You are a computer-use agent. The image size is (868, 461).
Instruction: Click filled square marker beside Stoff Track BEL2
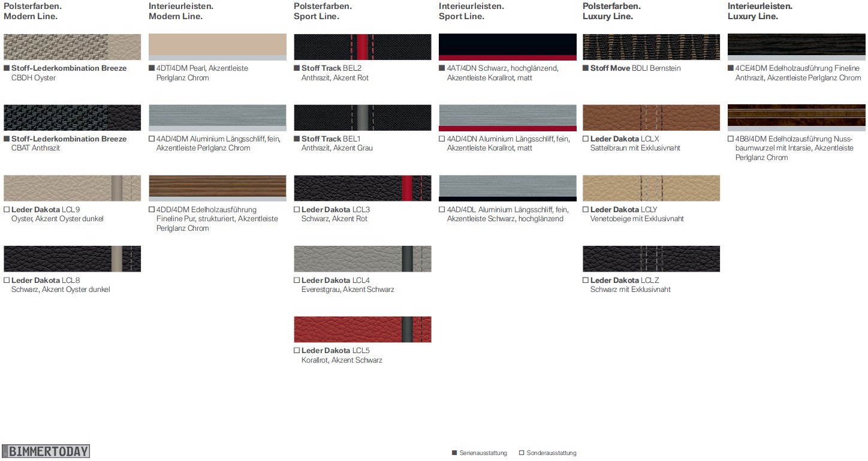point(297,68)
